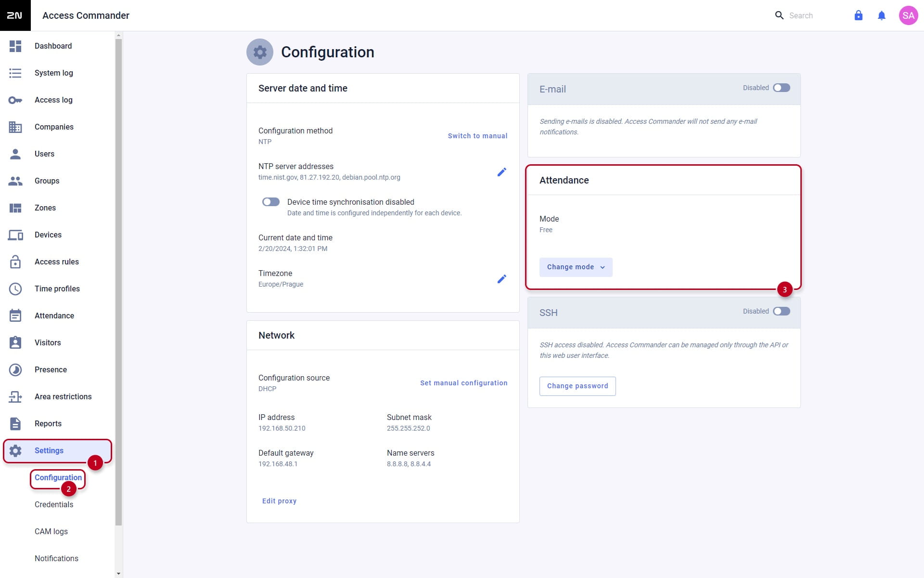Click the Reports document icon

[x=15, y=424]
